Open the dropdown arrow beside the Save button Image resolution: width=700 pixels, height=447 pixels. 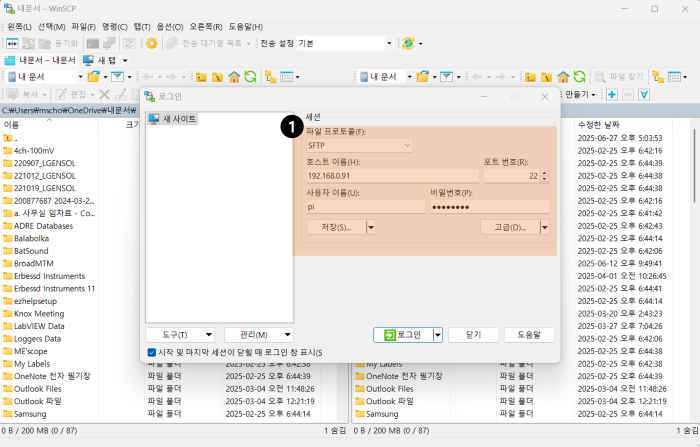[371, 227]
